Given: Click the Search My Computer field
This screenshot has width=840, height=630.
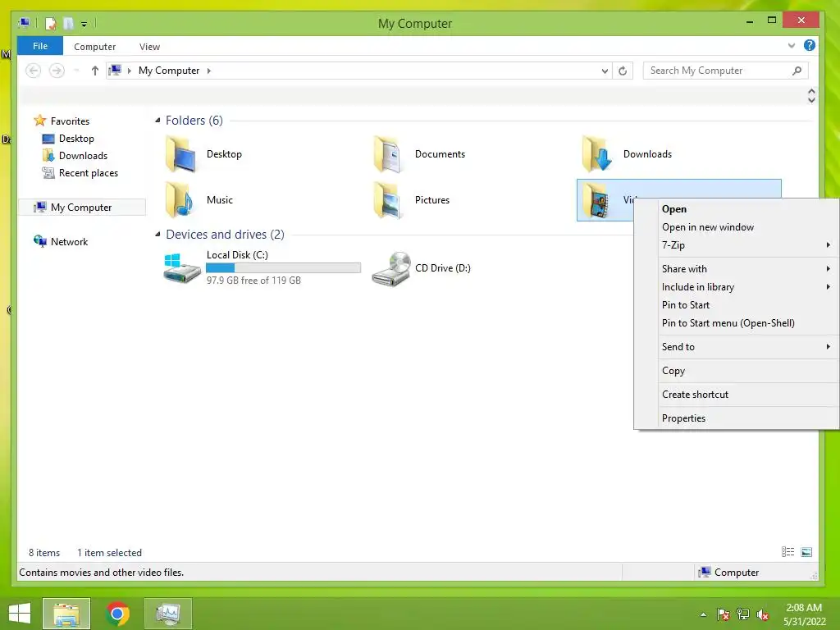Looking at the screenshot, I should point(726,71).
